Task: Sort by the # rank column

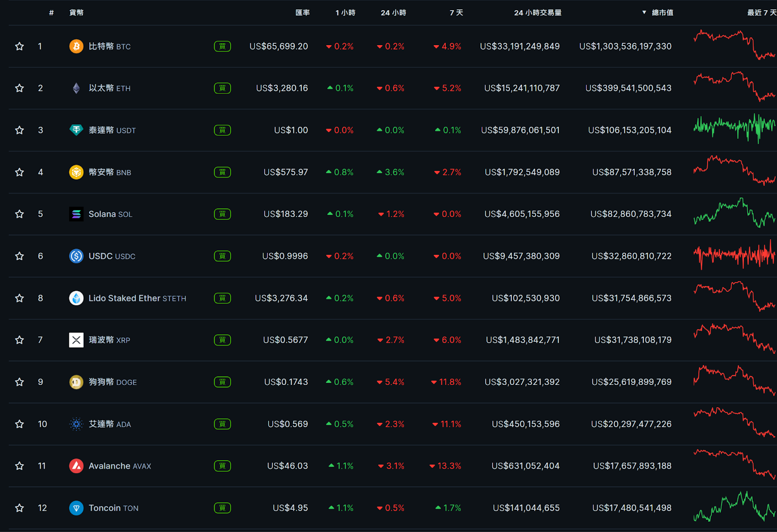Action: pos(51,13)
